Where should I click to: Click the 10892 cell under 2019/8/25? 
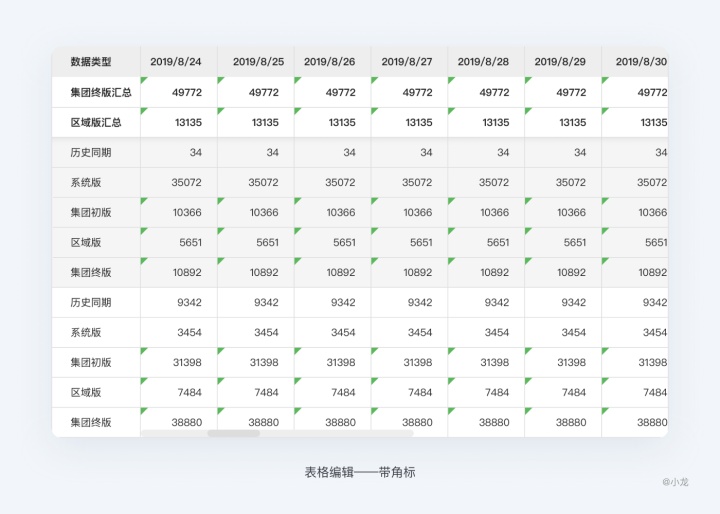(256, 272)
